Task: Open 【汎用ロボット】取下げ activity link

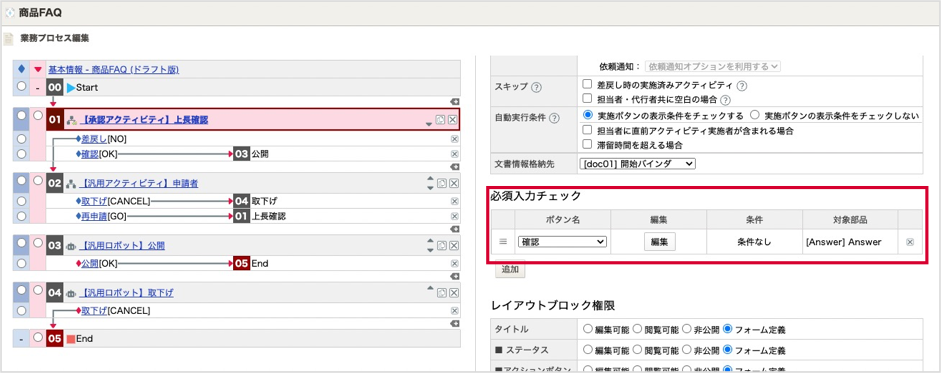Action: click(x=127, y=293)
